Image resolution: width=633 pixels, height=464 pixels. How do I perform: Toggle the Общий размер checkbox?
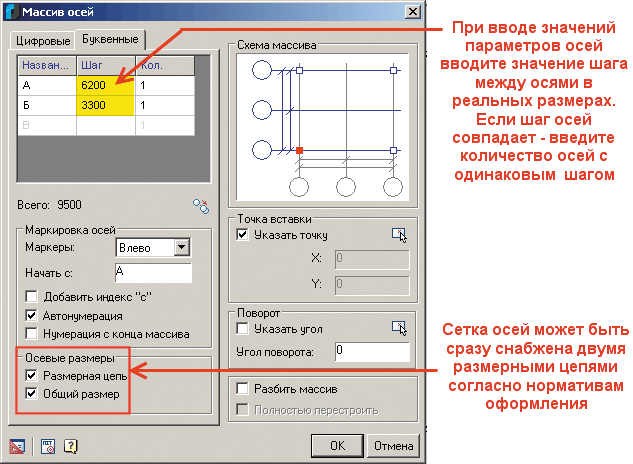pos(31,394)
